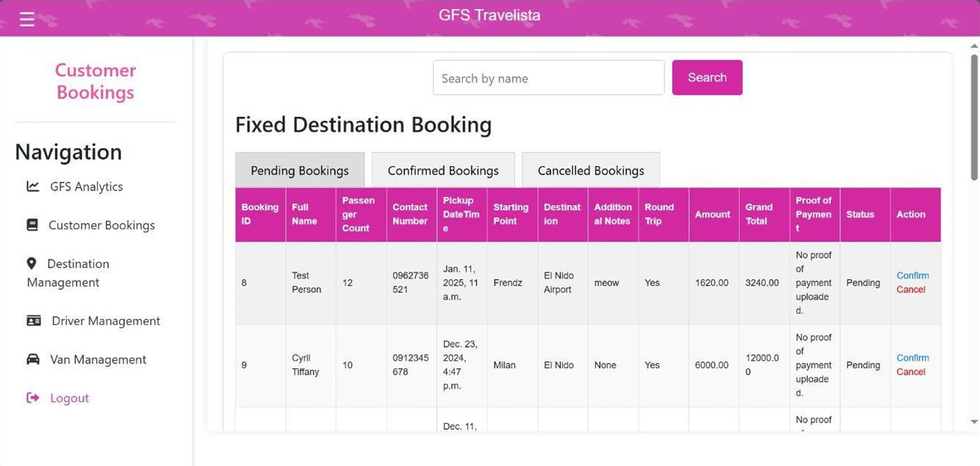The image size is (980, 466).
Task: Switch to the Pending Bookings tab
Action: tap(300, 171)
